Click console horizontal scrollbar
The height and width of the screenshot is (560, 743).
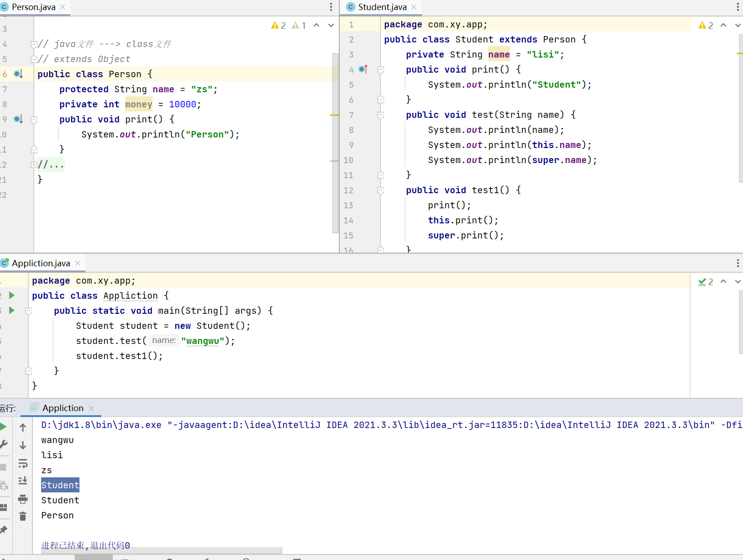[161, 550]
